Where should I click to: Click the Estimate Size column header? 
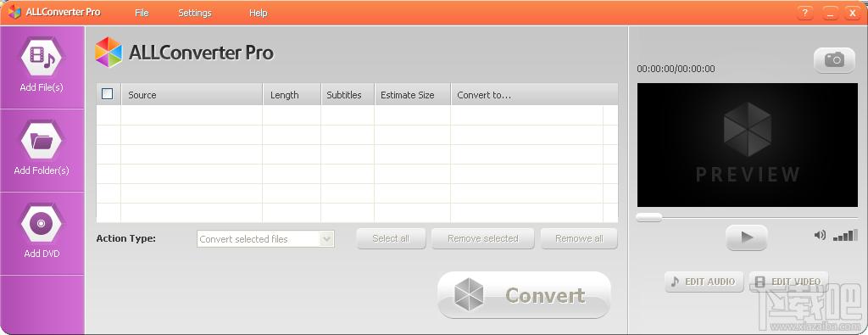pyautogui.click(x=413, y=95)
